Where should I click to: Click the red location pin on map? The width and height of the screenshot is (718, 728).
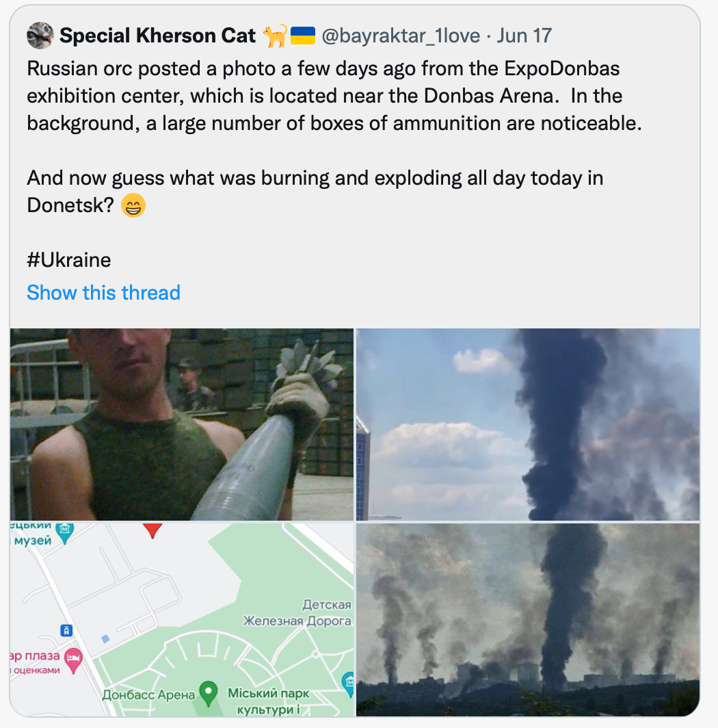tap(152, 530)
